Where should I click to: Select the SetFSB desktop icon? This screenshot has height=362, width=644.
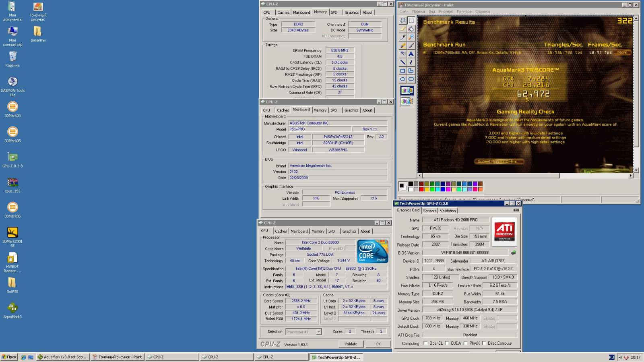(12, 285)
